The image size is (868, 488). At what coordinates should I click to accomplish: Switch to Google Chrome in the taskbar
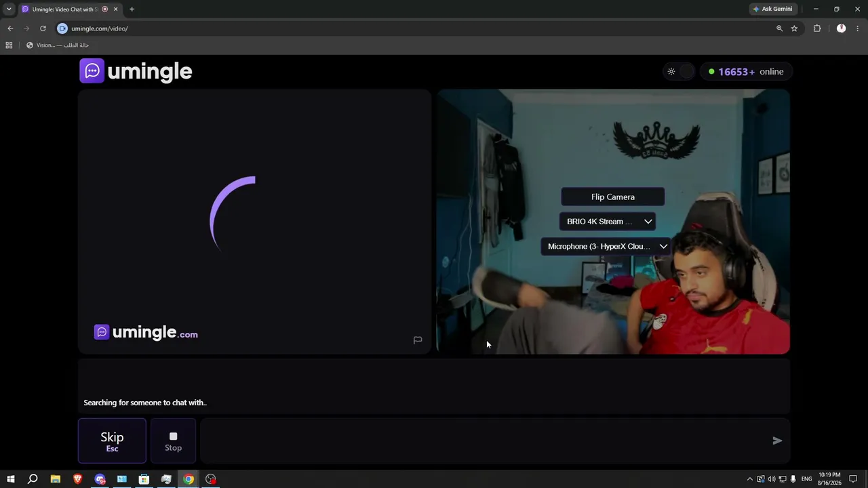[x=189, y=479]
